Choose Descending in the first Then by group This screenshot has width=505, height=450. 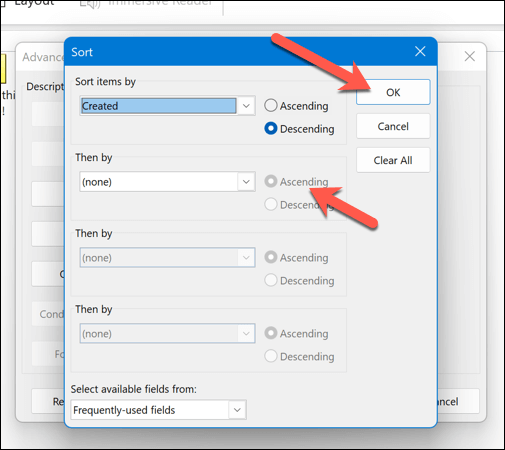click(x=299, y=205)
